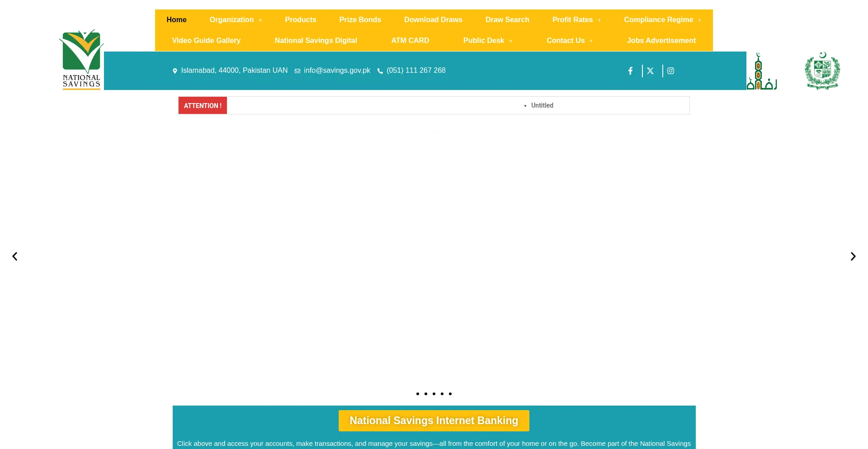
Task: Click the info@savings.gov.pk email link
Action: 337,71
